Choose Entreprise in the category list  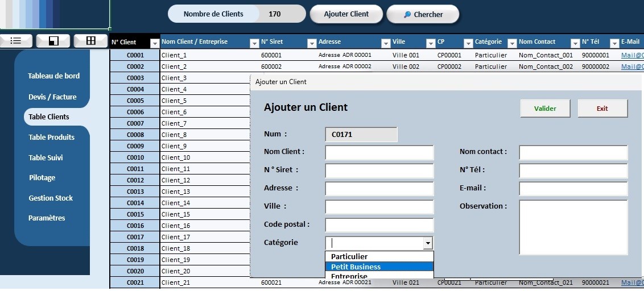pyautogui.click(x=379, y=276)
